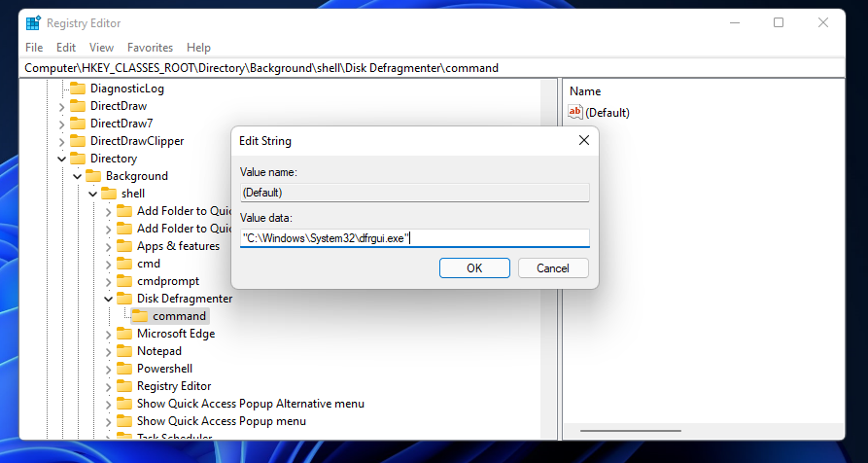This screenshot has width=868, height=463.
Task: Select the Notepad tree item
Action: [158, 351]
